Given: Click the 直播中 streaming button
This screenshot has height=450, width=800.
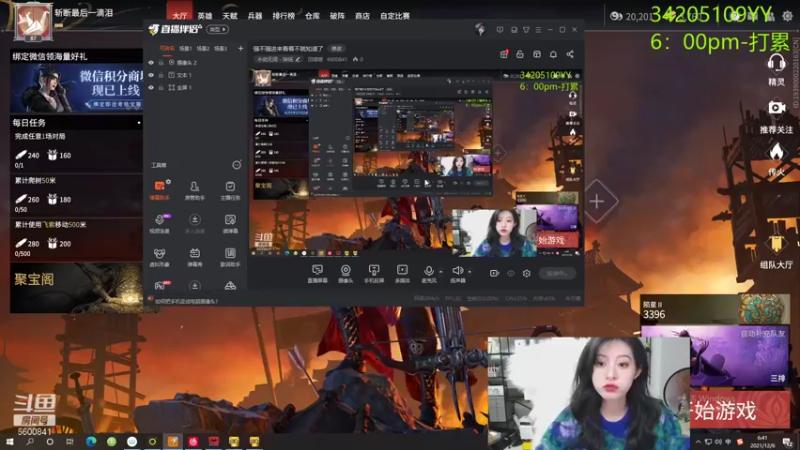Looking at the screenshot, I should (557, 273).
